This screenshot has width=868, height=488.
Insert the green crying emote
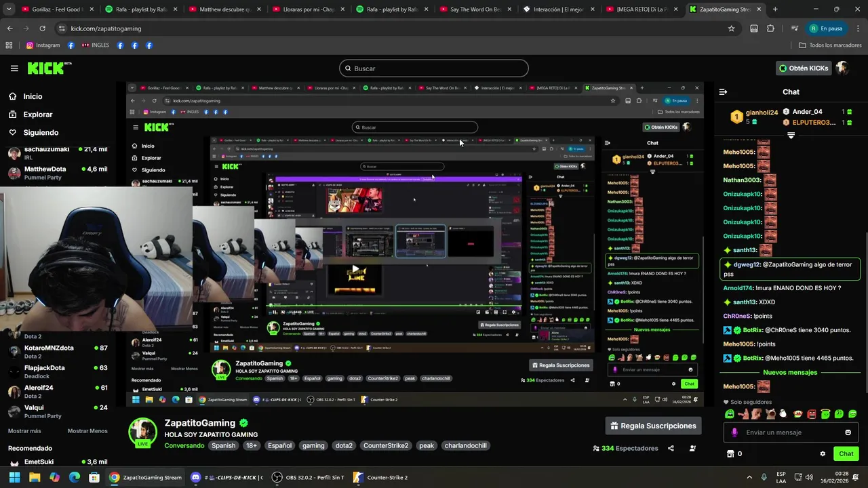[730, 414]
